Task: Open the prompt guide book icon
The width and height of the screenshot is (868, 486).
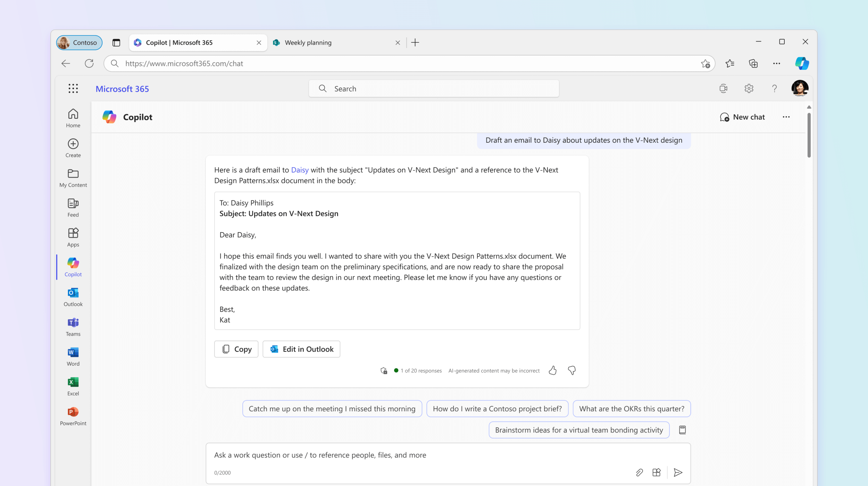Action: (682, 430)
